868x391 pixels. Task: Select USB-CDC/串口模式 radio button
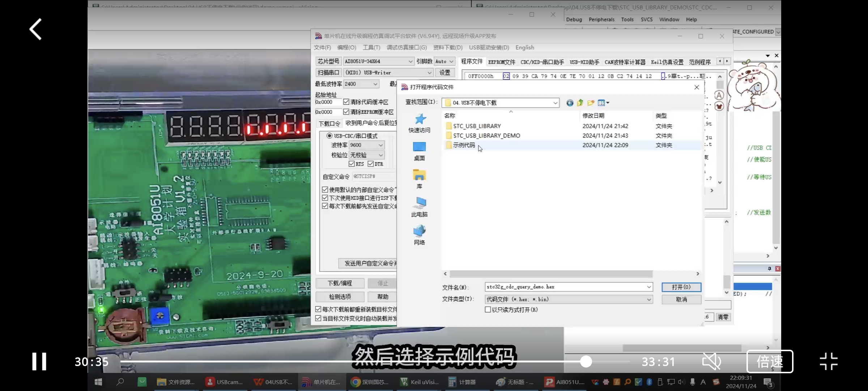pos(329,136)
